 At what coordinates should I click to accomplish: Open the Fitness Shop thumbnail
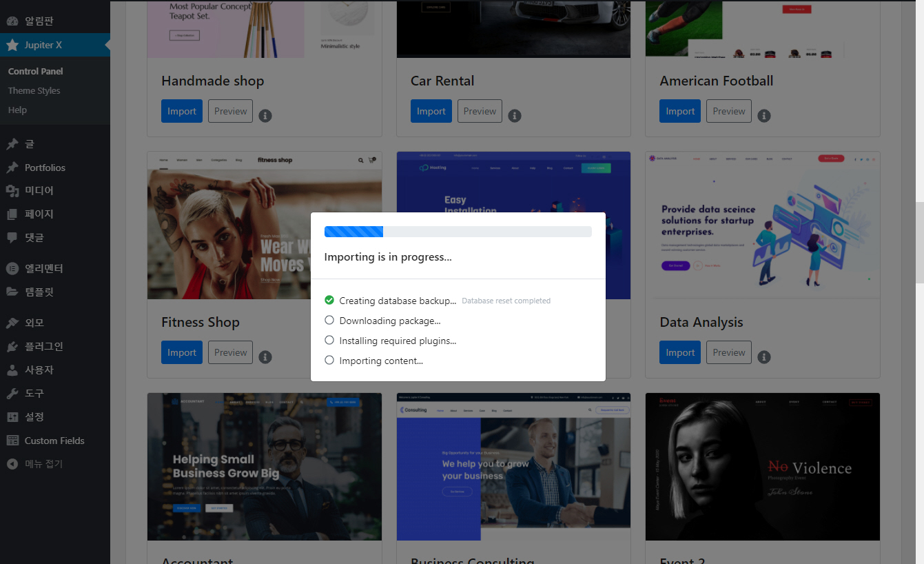point(265,225)
